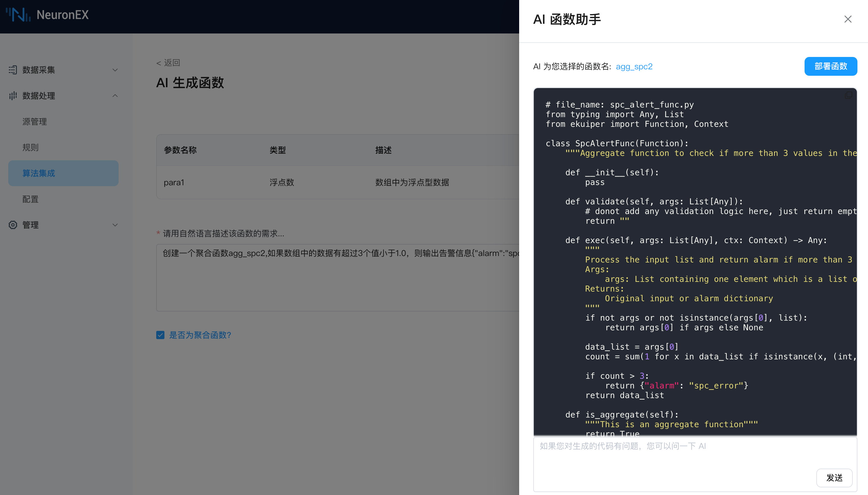The width and height of the screenshot is (868, 495).
Task: Toggle the 是否为聚合函数 checkbox
Action: click(160, 335)
